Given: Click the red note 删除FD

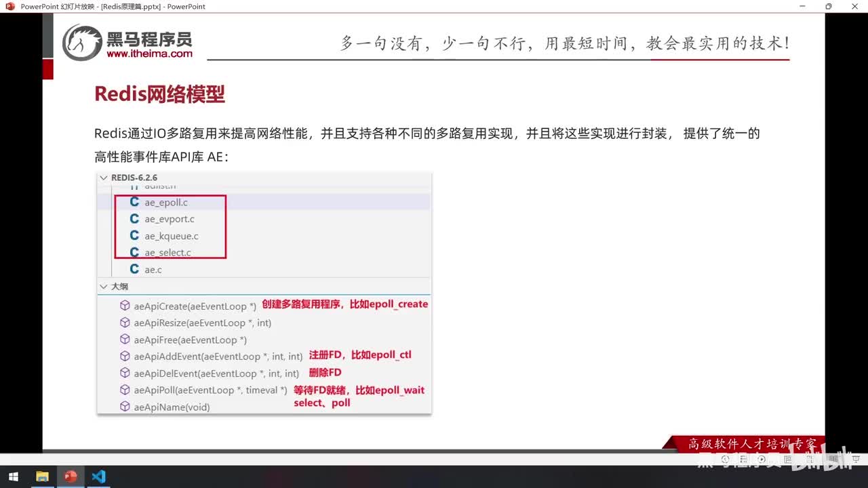Looking at the screenshot, I should pyautogui.click(x=325, y=372).
